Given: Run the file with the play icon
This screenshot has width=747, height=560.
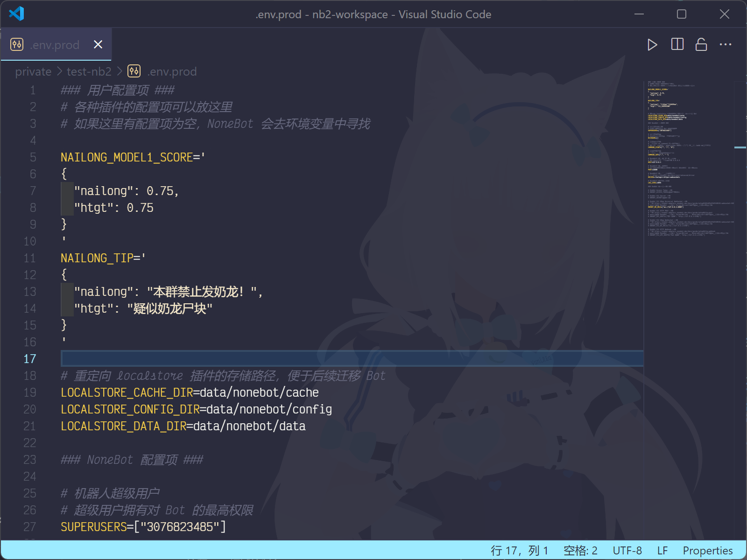Looking at the screenshot, I should 652,45.
